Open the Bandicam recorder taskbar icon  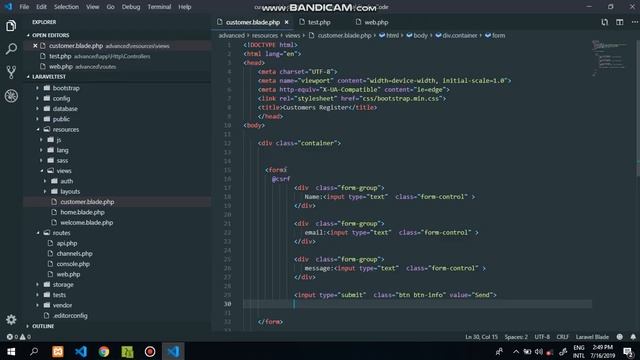(150, 351)
